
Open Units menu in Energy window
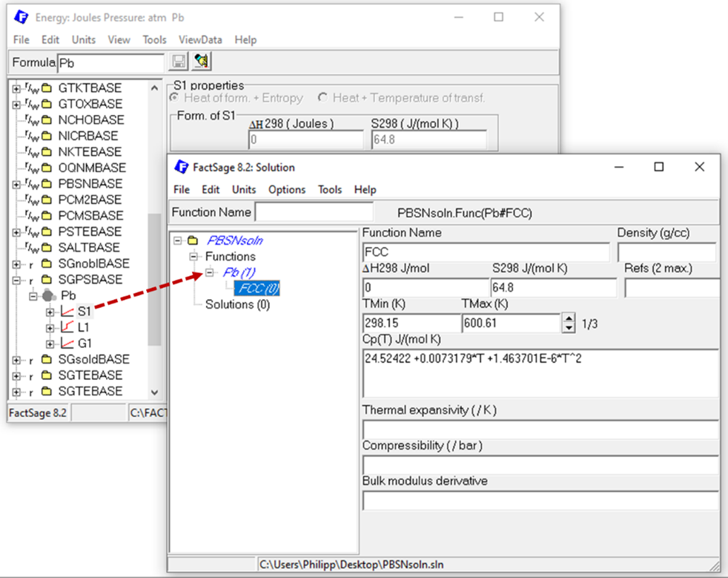84,39
